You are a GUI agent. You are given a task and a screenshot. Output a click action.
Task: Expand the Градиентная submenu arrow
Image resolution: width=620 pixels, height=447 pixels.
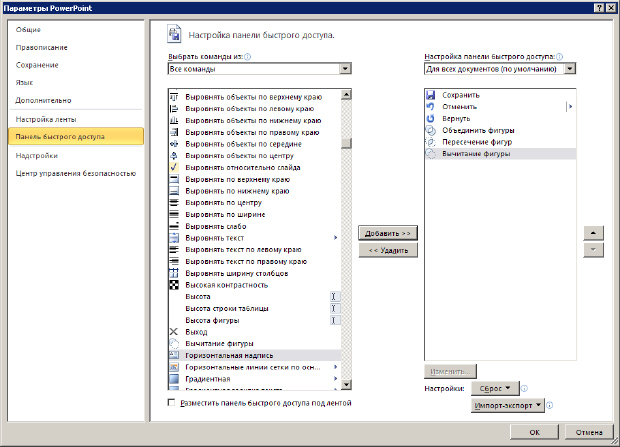[x=335, y=379]
